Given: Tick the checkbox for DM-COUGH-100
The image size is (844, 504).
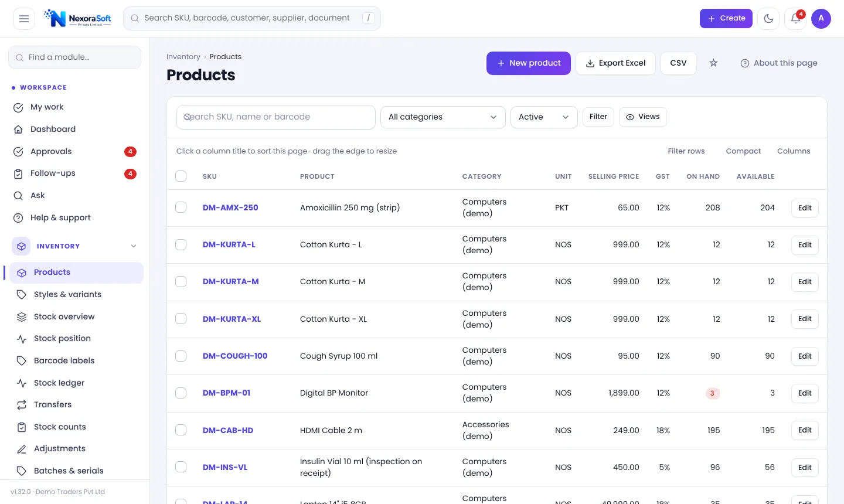Looking at the screenshot, I should (181, 356).
